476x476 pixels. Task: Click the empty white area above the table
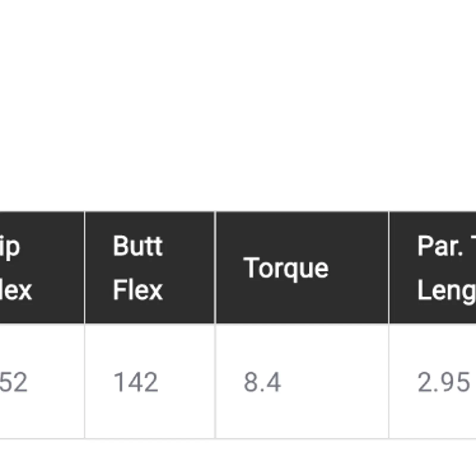(x=238, y=104)
